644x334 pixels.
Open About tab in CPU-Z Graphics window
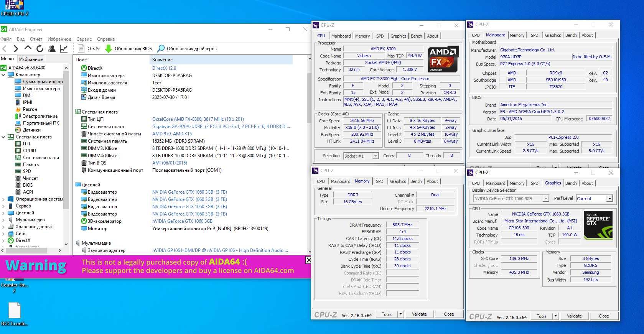587,183
